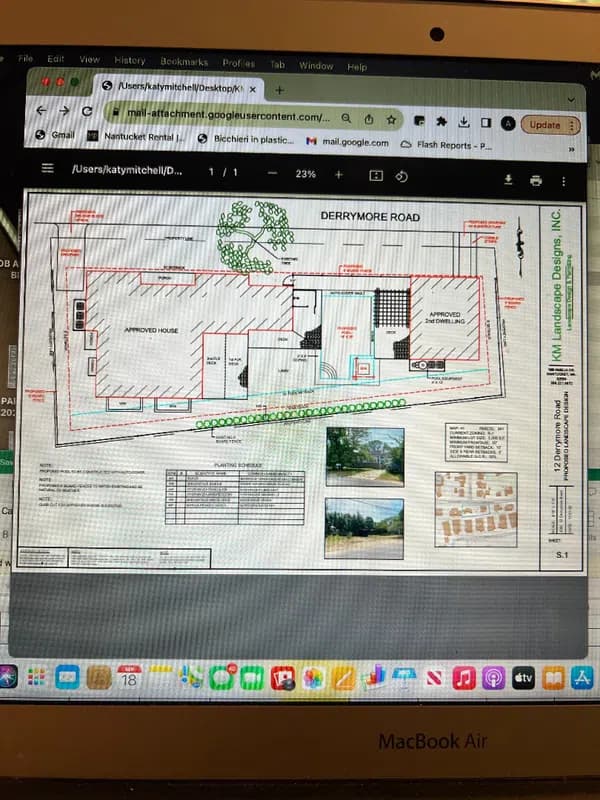The image size is (600, 800).
Task: Open the PDF sidebar menu icon
Action: pos(47,169)
